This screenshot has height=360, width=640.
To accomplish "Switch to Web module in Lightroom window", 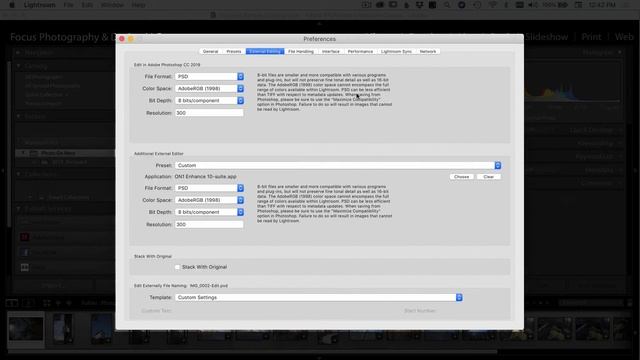I will pos(624,37).
